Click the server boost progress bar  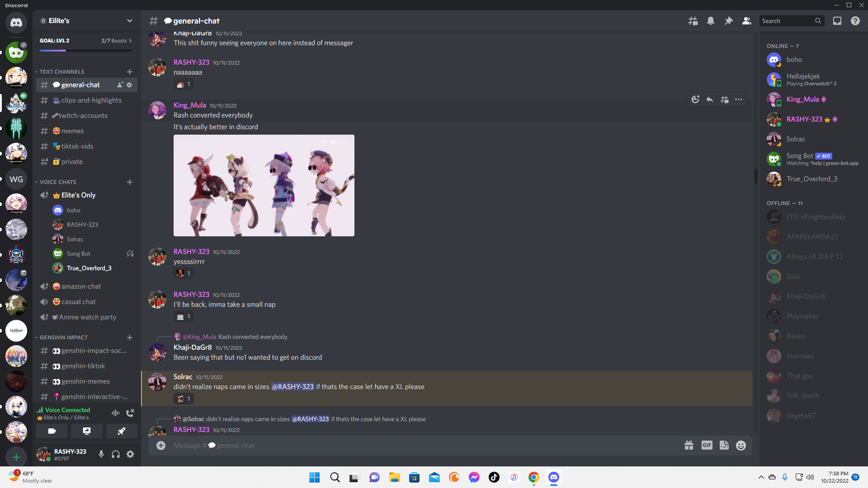pos(86,51)
